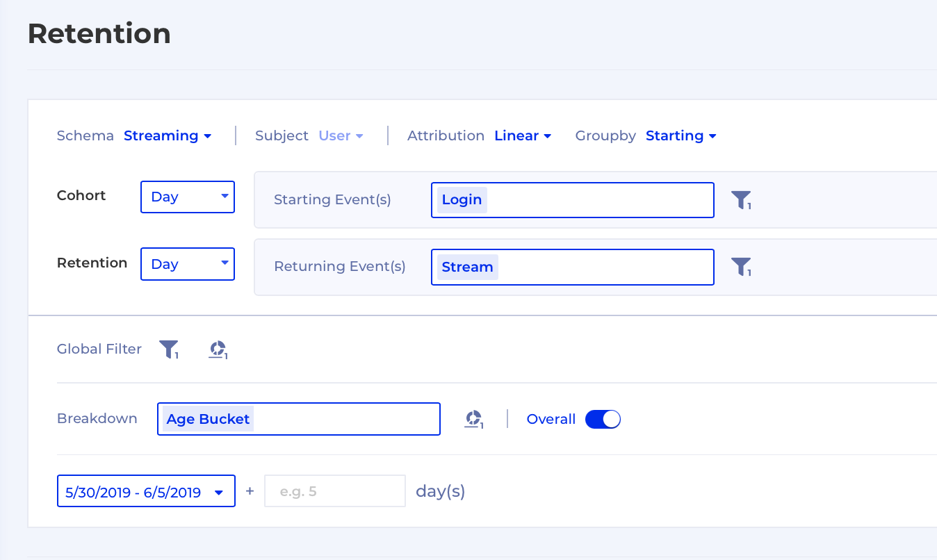
Task: Open the Global Filter funnel icon
Action: coord(169,349)
